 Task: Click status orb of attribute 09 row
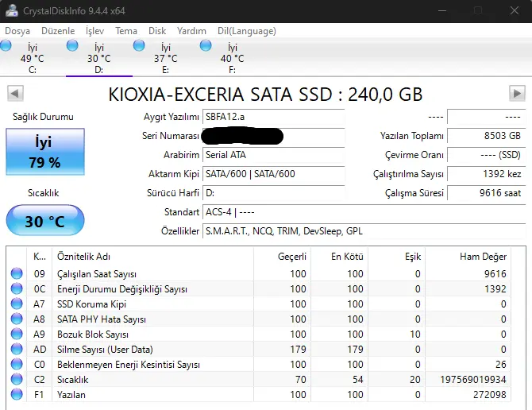click(17, 273)
